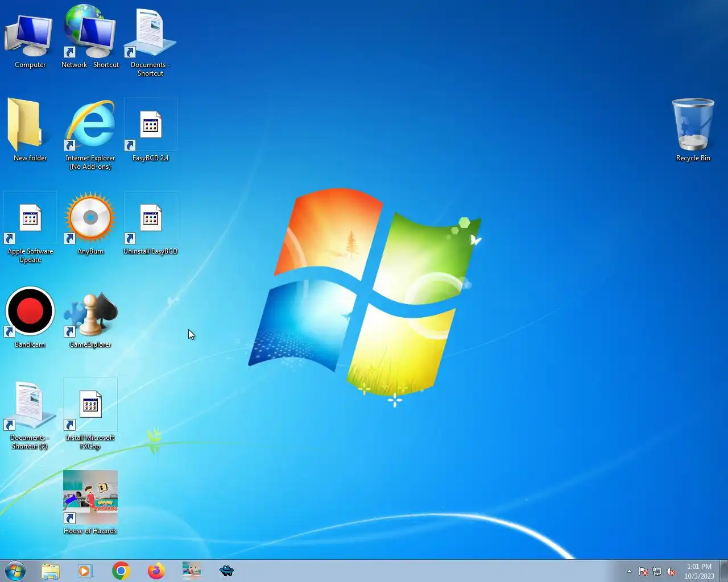Select the House of Hazards icon

tap(90, 503)
